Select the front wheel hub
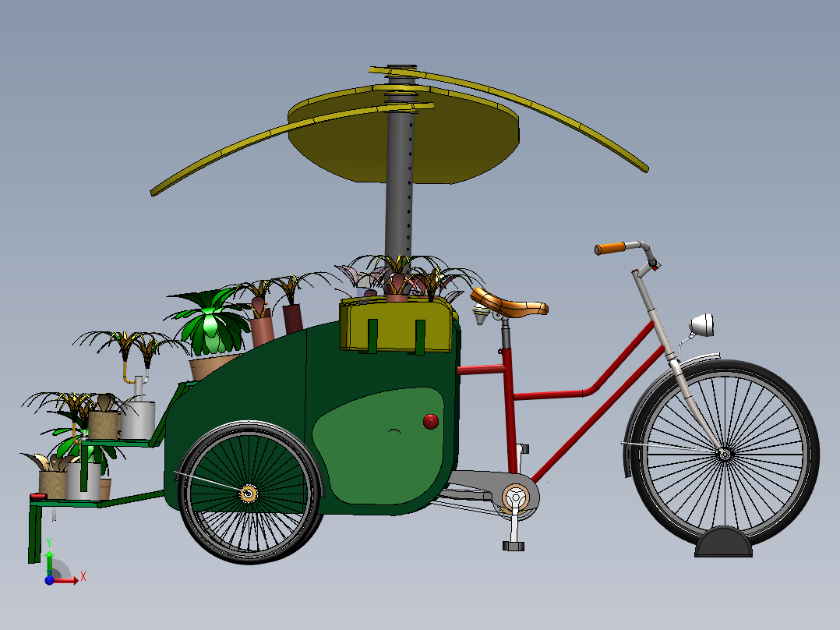 725,454
